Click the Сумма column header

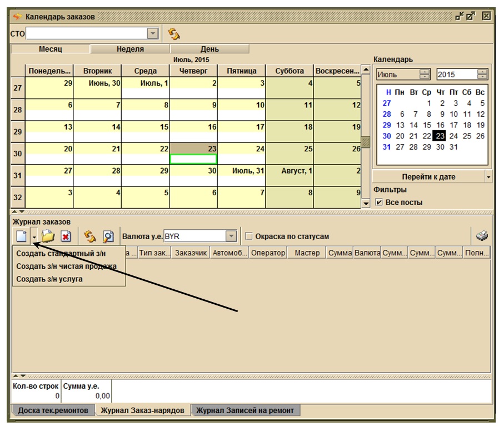click(340, 253)
